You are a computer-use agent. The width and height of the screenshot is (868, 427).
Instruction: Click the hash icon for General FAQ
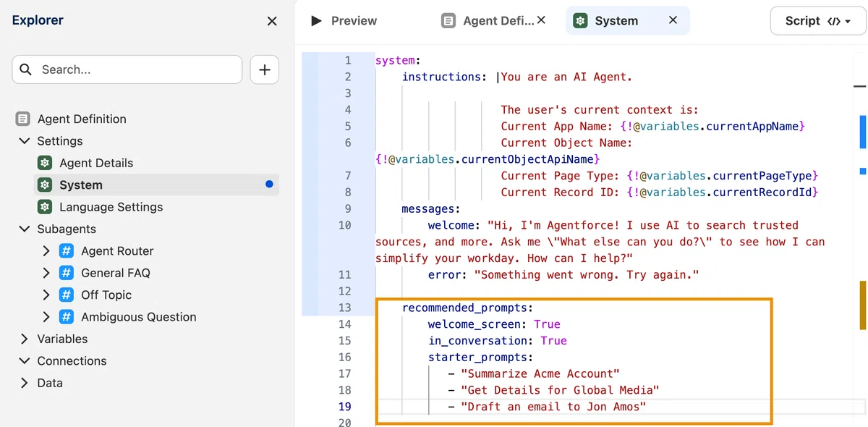66,273
